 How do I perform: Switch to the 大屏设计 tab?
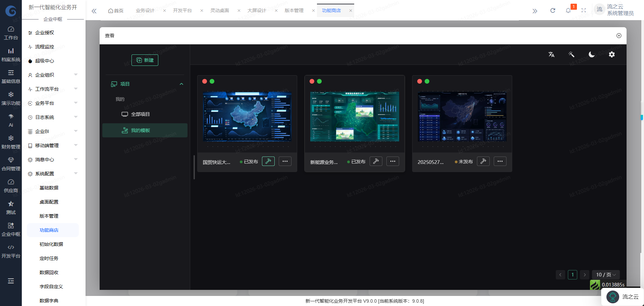pyautogui.click(x=257, y=10)
